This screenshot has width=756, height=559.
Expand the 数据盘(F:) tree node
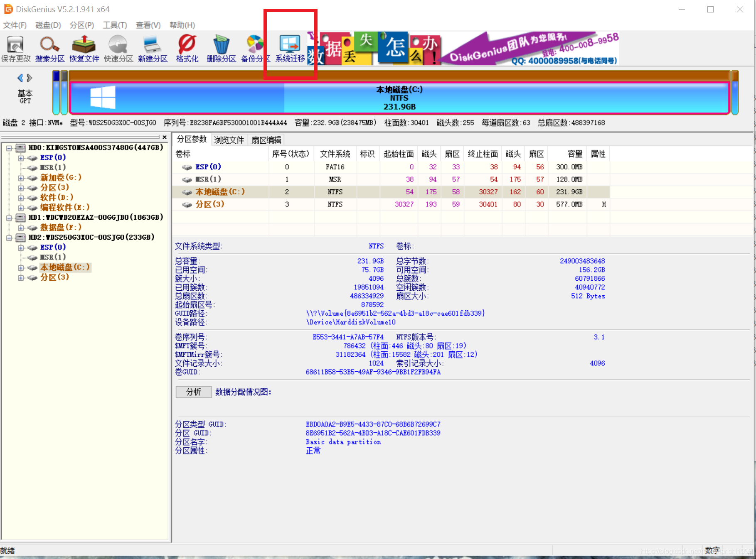(21, 228)
